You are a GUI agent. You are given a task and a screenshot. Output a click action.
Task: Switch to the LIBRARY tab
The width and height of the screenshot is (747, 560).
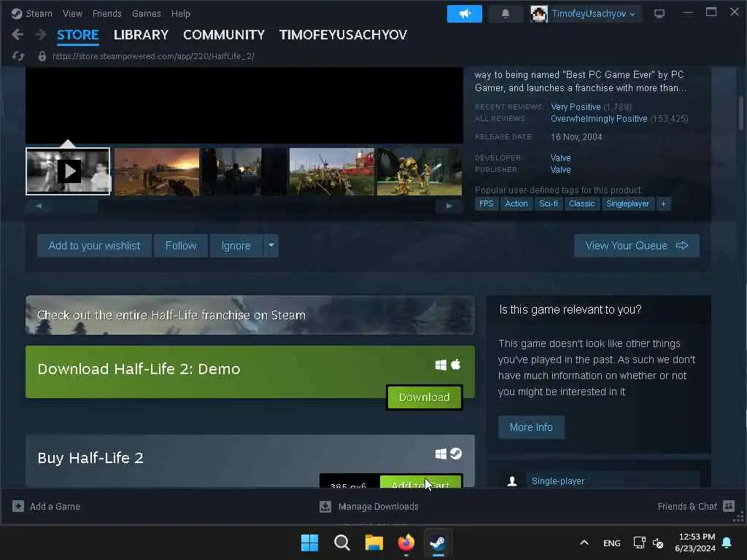click(141, 35)
